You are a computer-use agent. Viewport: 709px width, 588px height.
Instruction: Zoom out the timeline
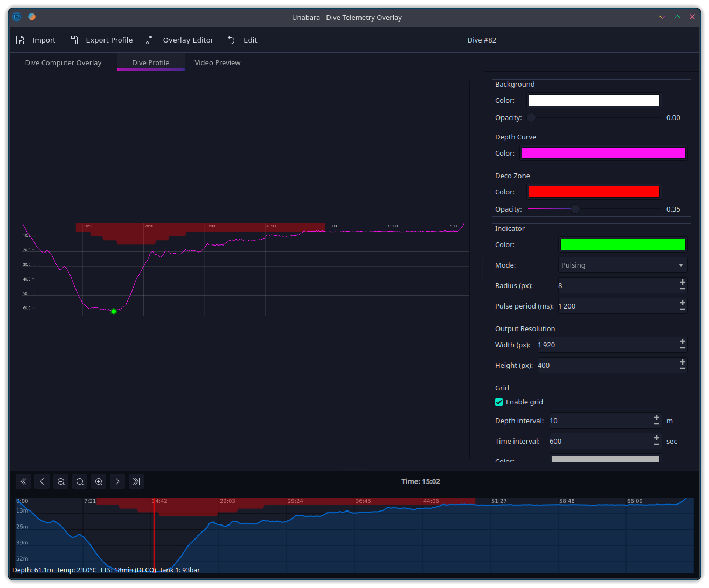61,481
